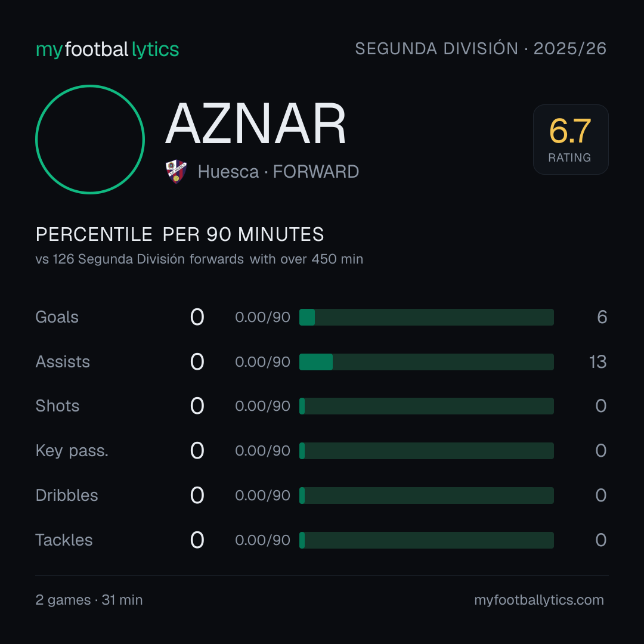Click the Goals percentile value 6
This screenshot has height=644, width=644.
coord(602,317)
